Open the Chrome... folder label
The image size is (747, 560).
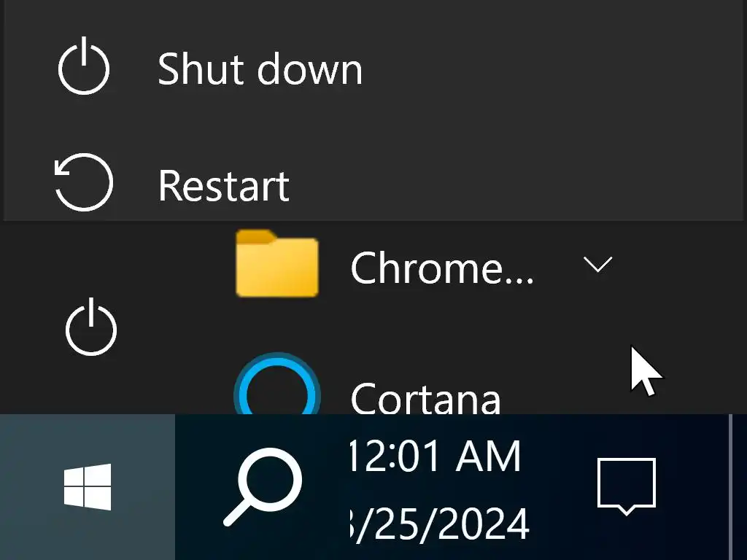pos(442,268)
